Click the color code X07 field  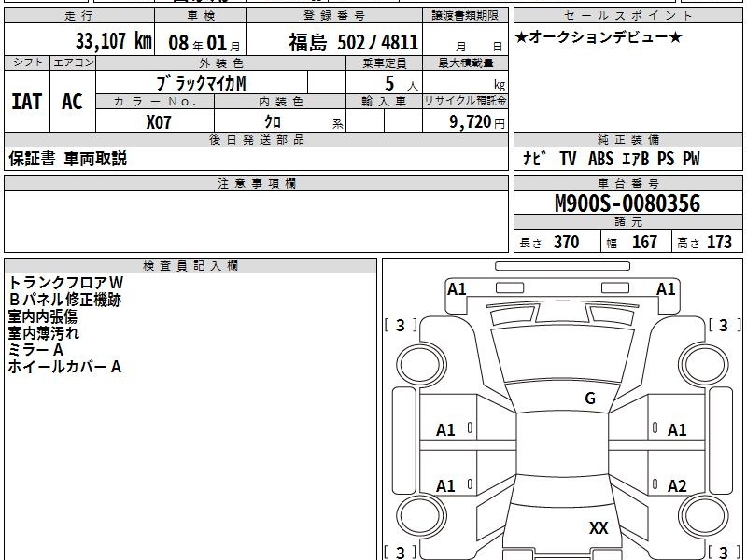click(x=158, y=122)
